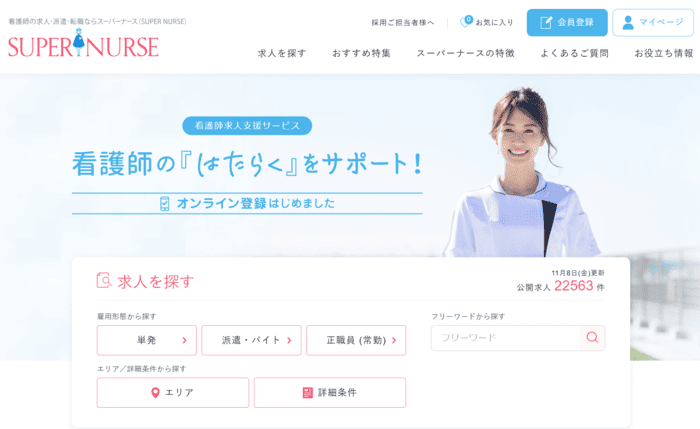Click the list icon on 詳細条件

coord(308,392)
